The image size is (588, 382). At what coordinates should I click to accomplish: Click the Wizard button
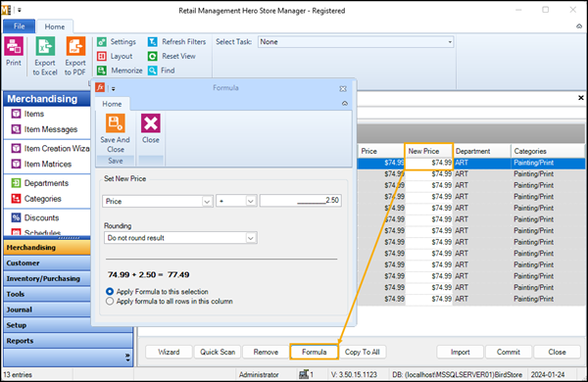pyautogui.click(x=169, y=352)
